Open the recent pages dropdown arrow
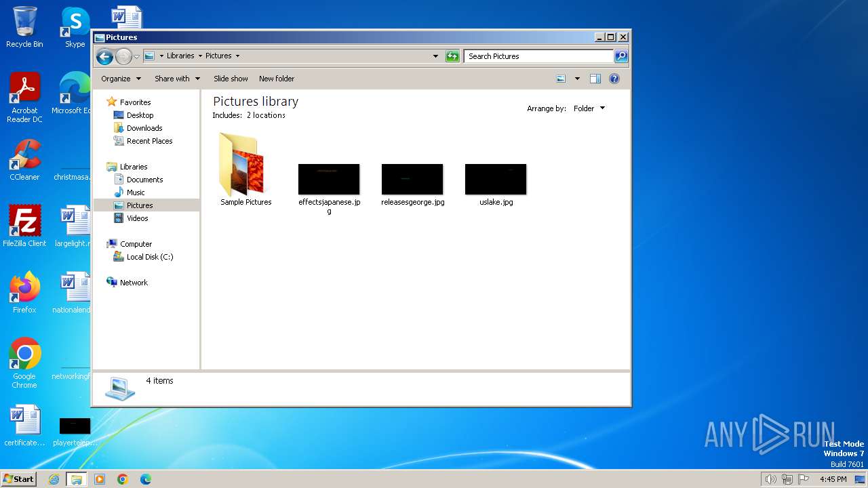 pyautogui.click(x=136, y=56)
